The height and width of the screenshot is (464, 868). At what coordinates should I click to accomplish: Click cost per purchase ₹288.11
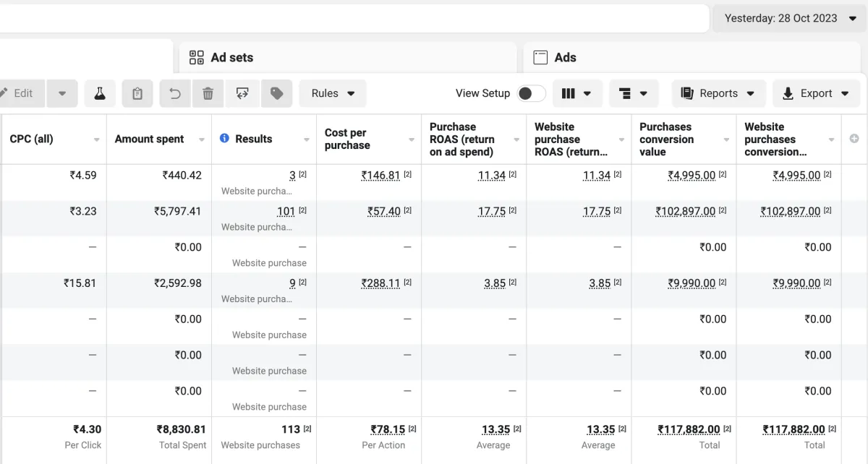[380, 283]
